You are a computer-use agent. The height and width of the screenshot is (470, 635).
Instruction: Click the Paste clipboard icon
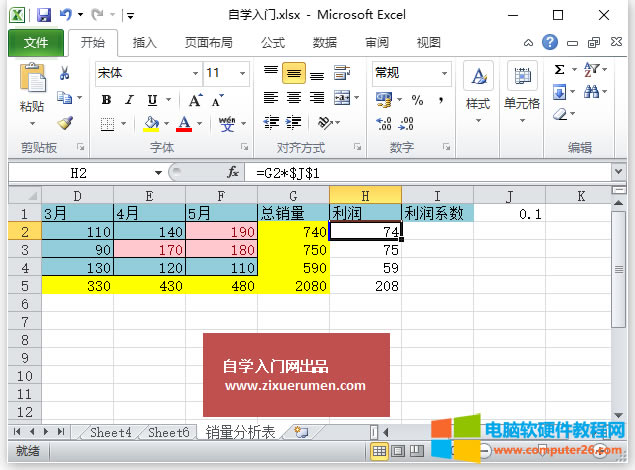(x=32, y=78)
